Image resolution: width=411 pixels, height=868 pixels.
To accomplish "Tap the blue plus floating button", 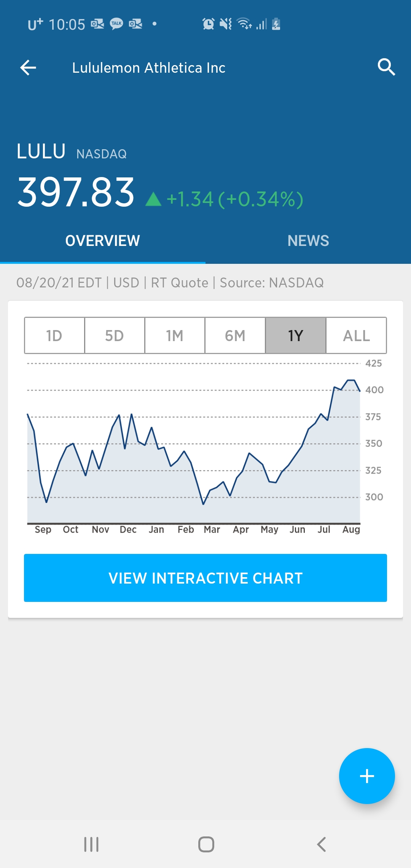I will pos(367,776).
